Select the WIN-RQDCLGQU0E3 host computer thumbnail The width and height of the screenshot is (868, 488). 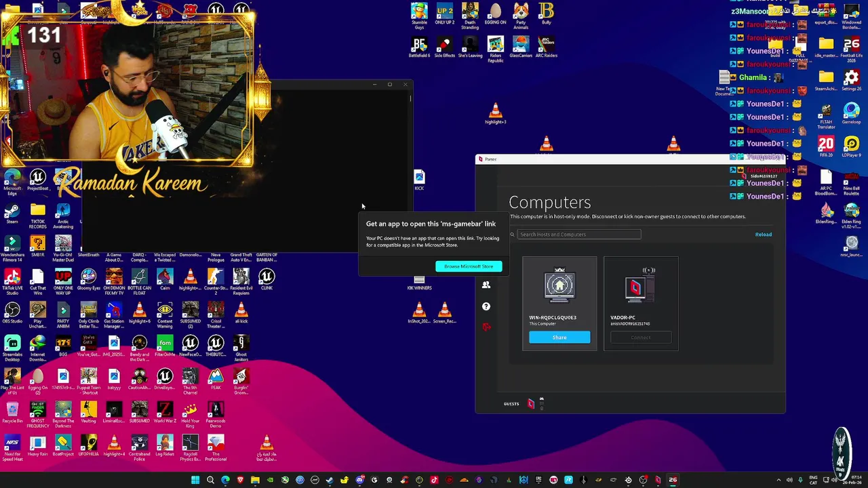pyautogui.click(x=559, y=287)
